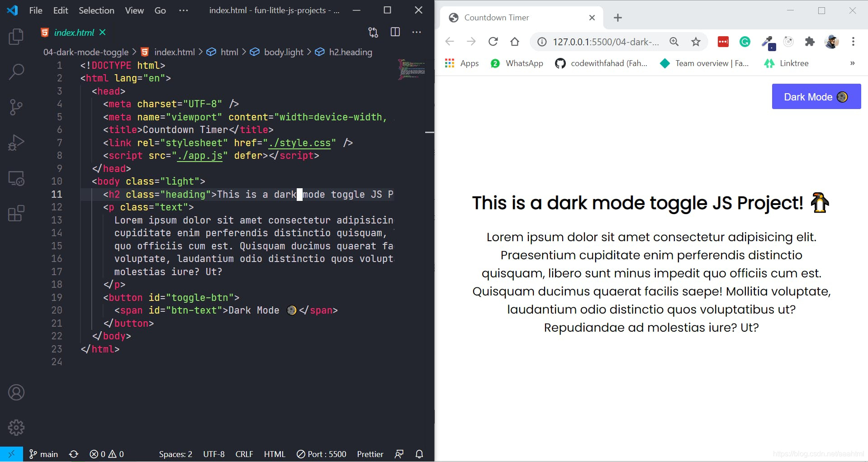This screenshot has height=462, width=868.
Task: Open the editor More Actions menu
Action: (417, 32)
